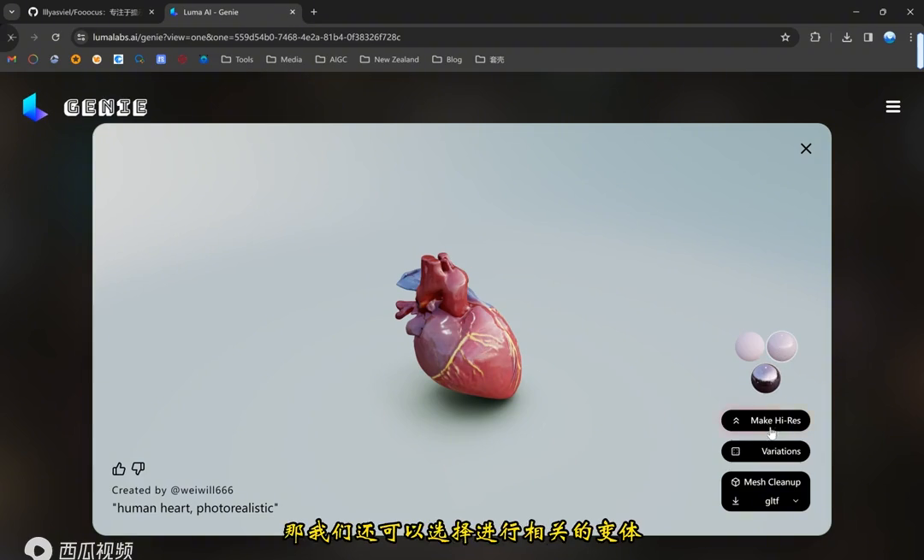This screenshot has width=924, height=560.
Task: Click the Make Hi-Res button
Action: click(x=766, y=421)
